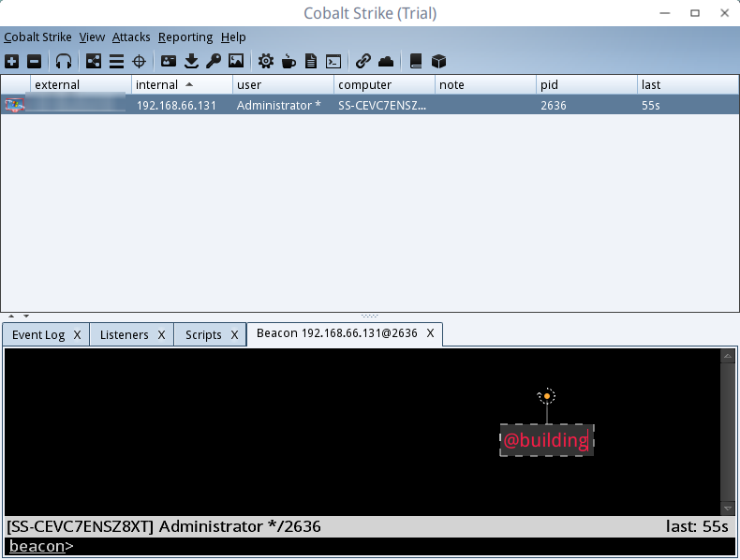
Task: Open the Cobalt Strike menu
Action: click(37, 37)
